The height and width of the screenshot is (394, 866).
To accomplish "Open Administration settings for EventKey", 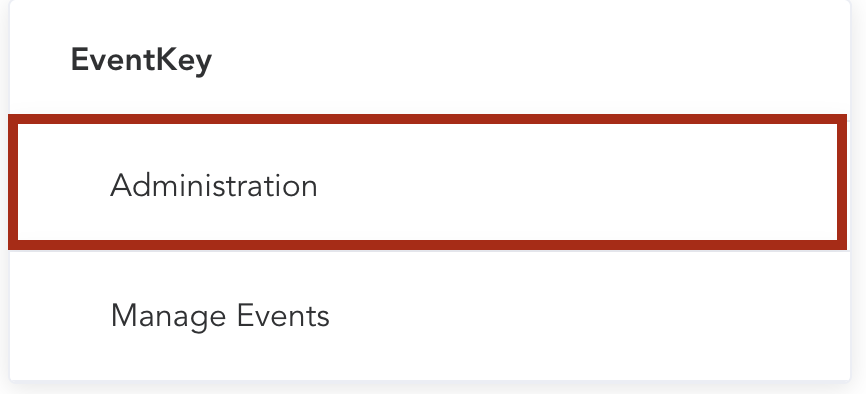I will pos(428,182).
